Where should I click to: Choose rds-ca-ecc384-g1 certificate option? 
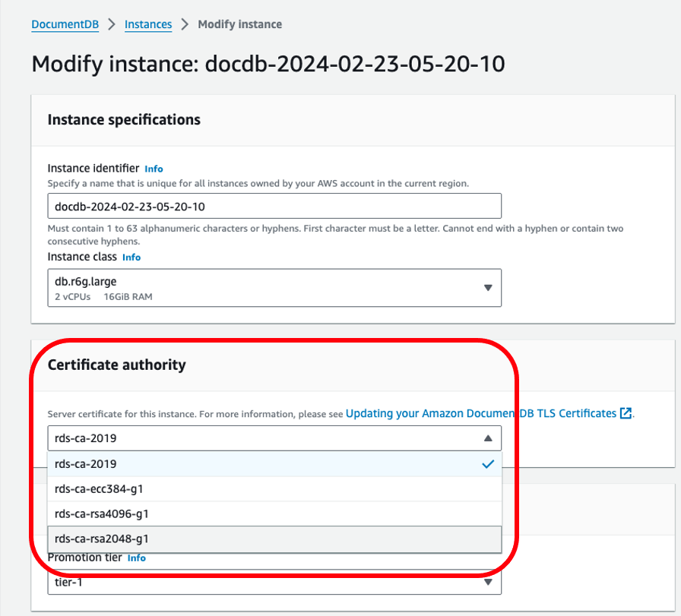(274, 489)
